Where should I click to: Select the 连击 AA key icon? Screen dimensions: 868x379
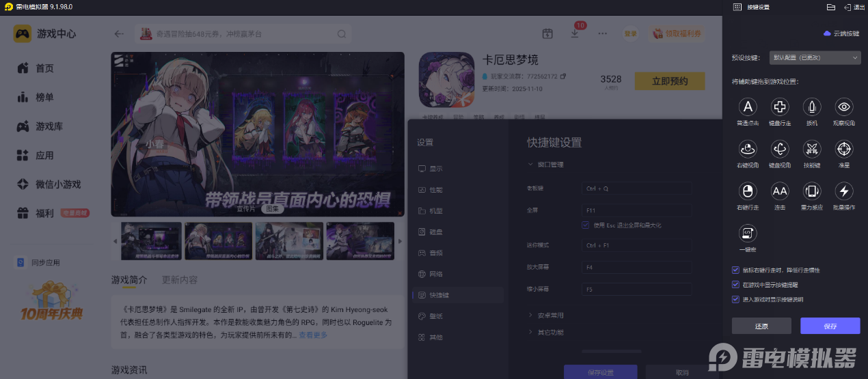pyautogui.click(x=780, y=191)
